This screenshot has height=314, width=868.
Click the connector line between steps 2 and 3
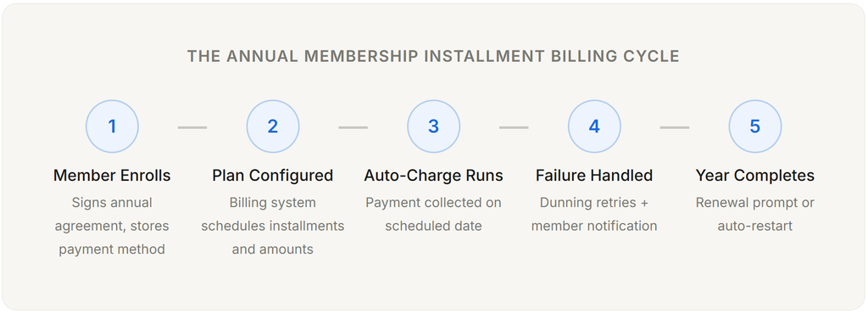(353, 127)
